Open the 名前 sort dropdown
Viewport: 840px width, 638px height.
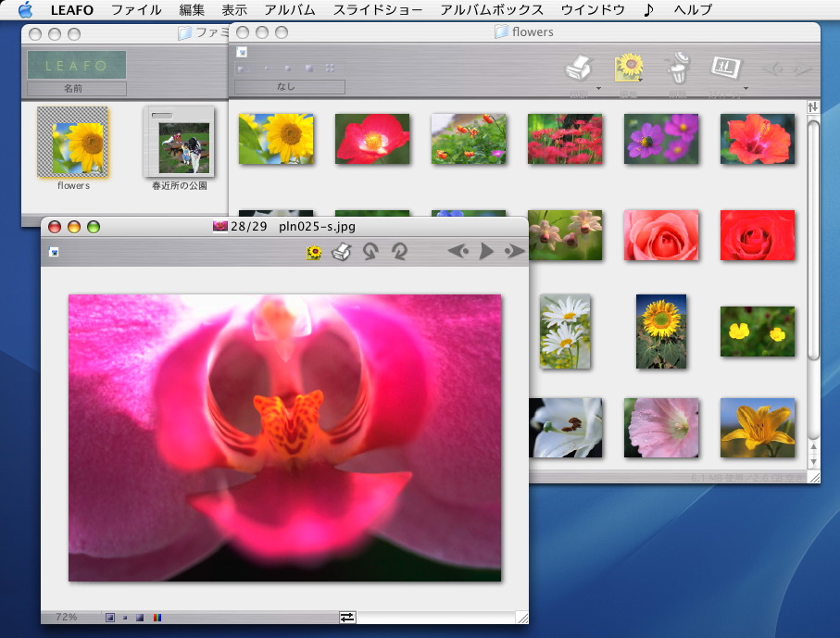coord(76,89)
